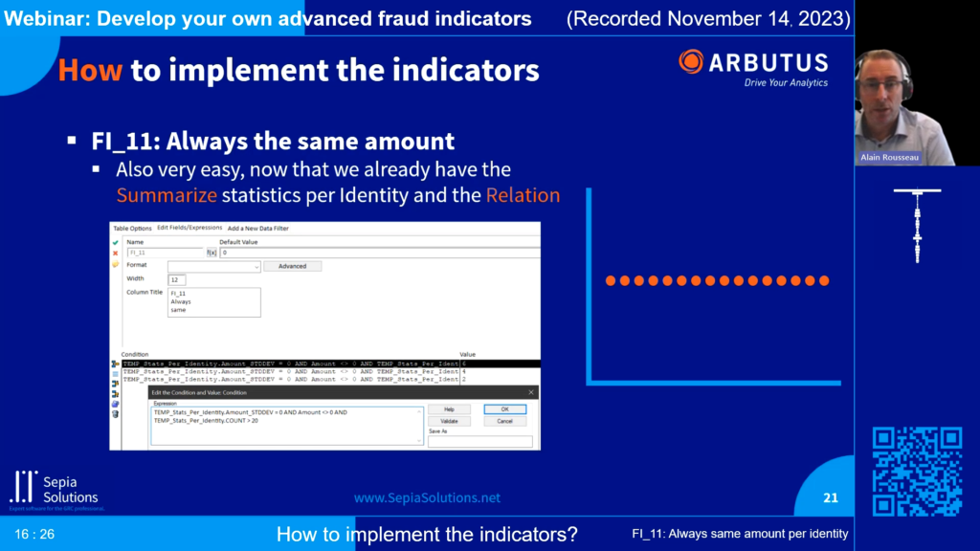Click the yellow eraser clear icon
This screenshot has width=980, height=551.
(x=115, y=264)
